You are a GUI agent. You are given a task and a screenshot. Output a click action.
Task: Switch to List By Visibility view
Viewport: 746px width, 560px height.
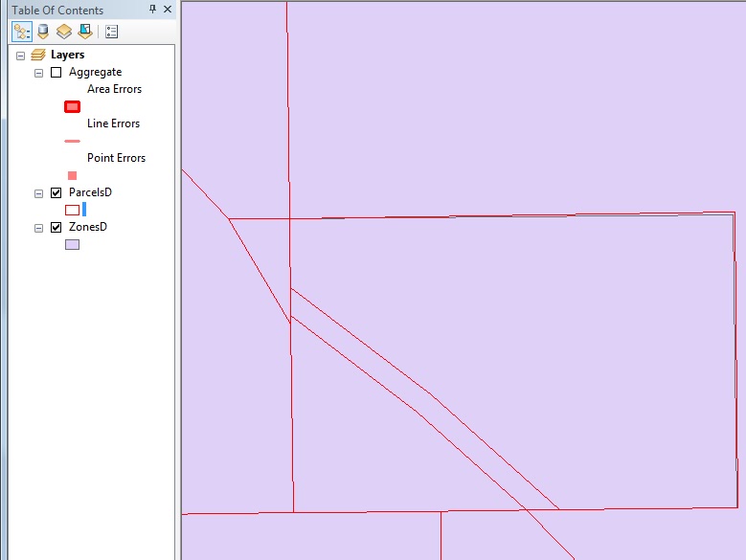point(64,32)
